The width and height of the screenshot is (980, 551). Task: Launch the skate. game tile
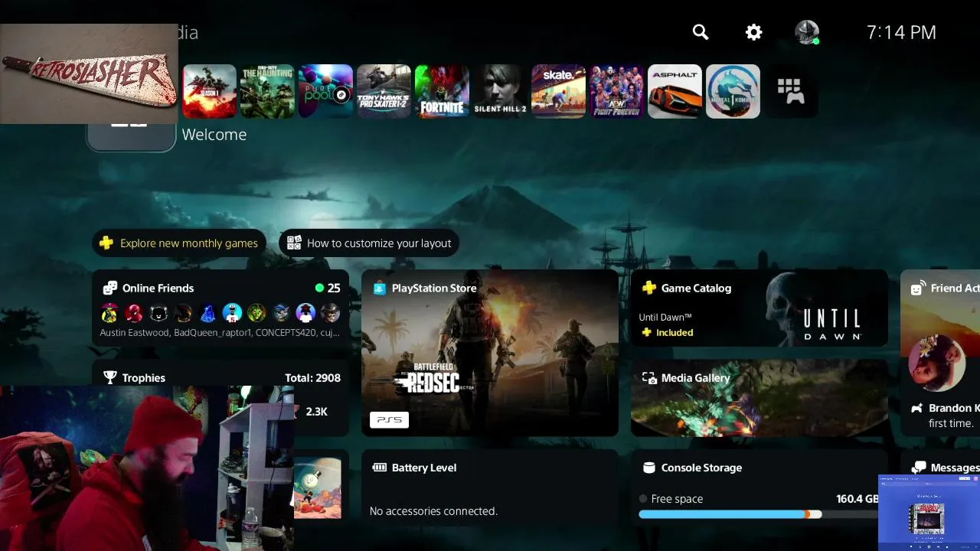point(558,91)
